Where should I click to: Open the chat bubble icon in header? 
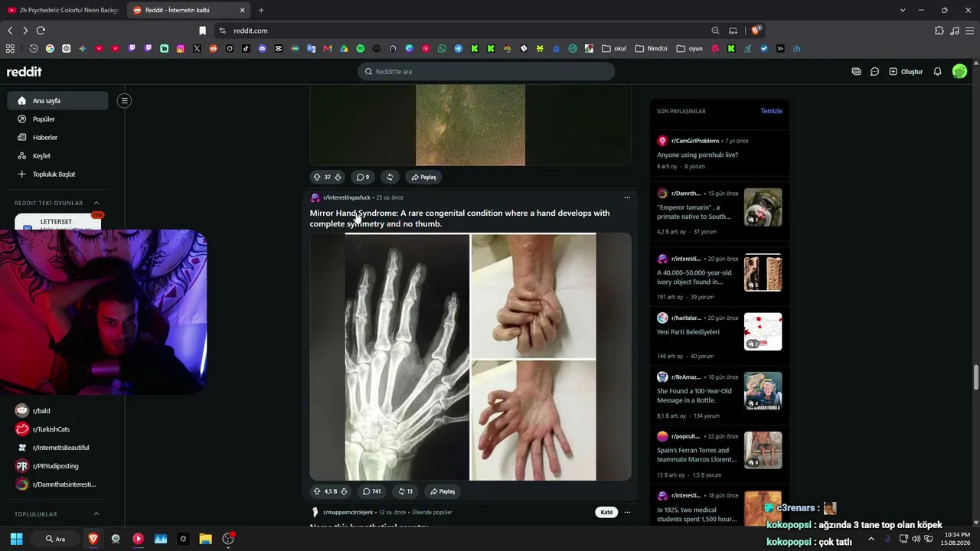coord(874,71)
